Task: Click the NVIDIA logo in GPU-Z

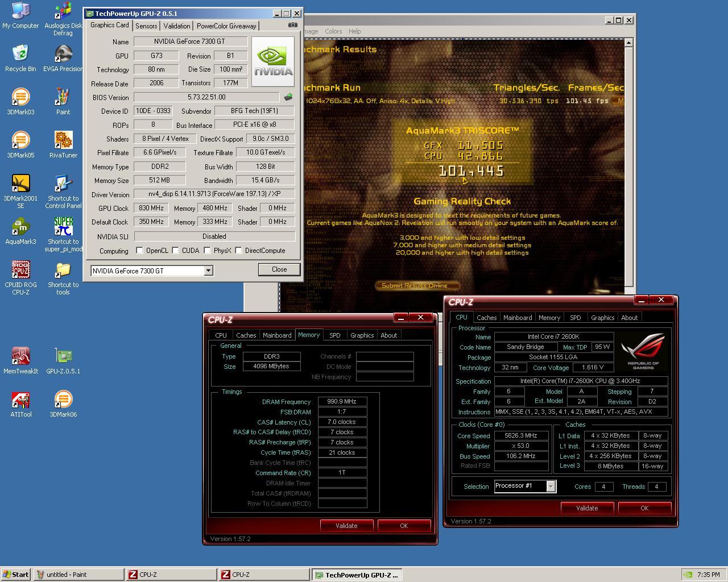Action: 273,61
